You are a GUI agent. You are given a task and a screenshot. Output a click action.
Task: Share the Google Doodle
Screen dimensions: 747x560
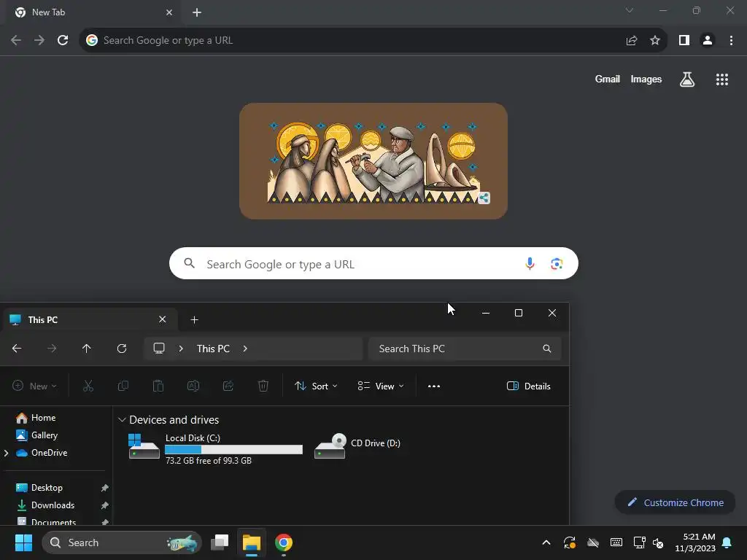[484, 198]
